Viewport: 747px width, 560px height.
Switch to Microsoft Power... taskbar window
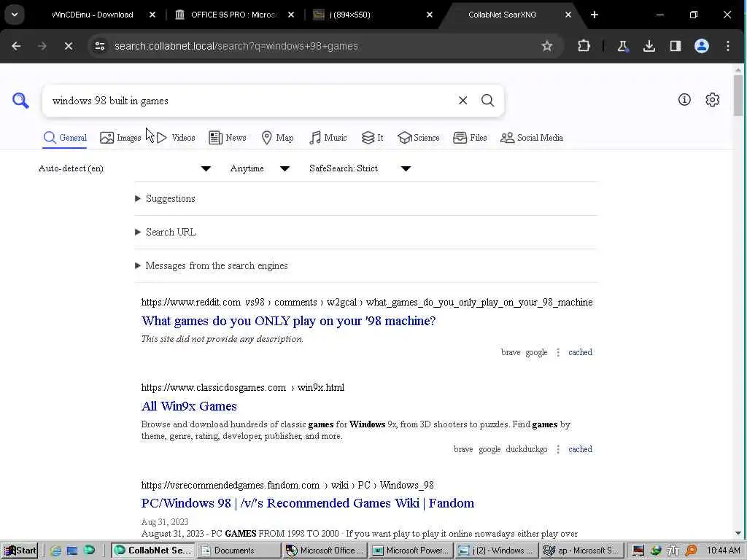click(x=411, y=551)
